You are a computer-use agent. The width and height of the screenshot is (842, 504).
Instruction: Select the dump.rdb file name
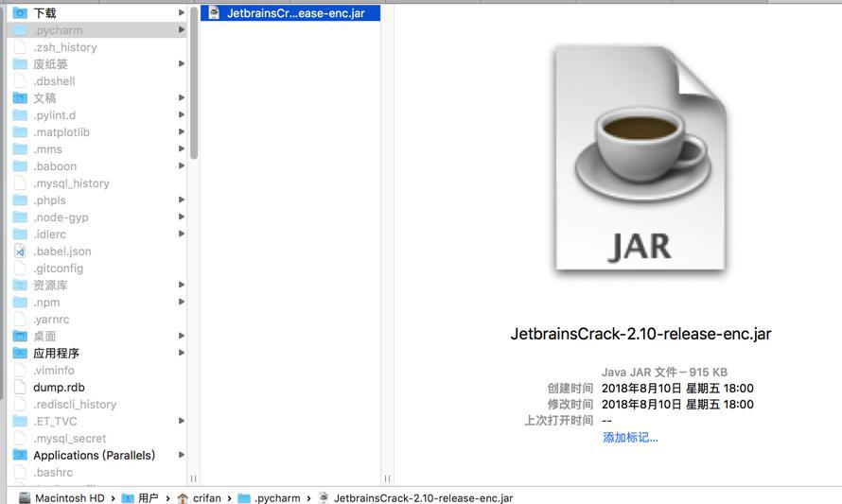pos(59,387)
